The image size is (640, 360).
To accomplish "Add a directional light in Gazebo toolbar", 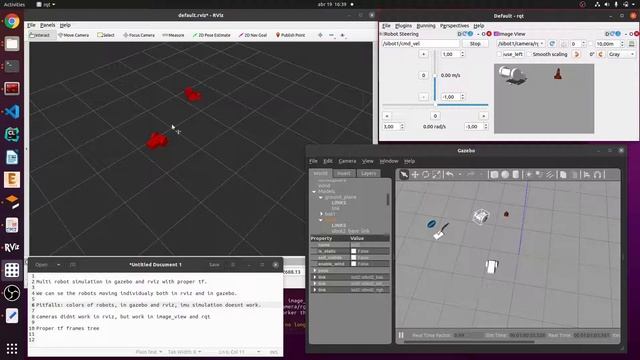I will coord(550,175).
